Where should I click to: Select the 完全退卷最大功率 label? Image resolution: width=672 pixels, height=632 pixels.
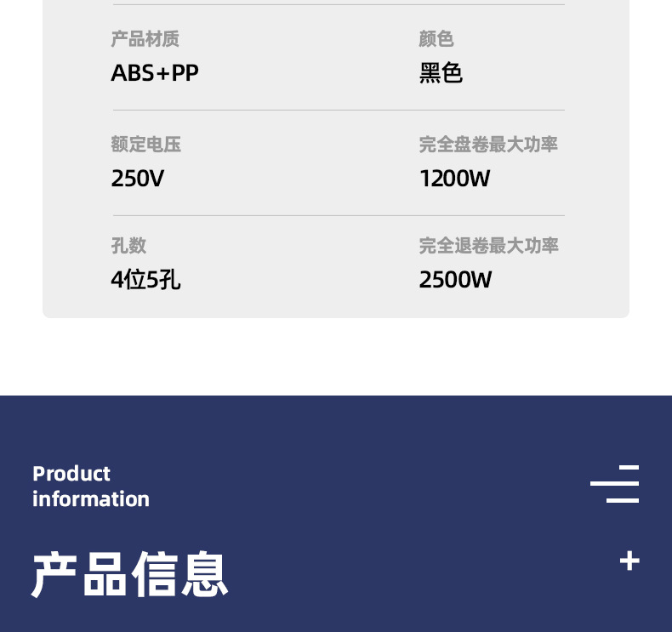(488, 246)
